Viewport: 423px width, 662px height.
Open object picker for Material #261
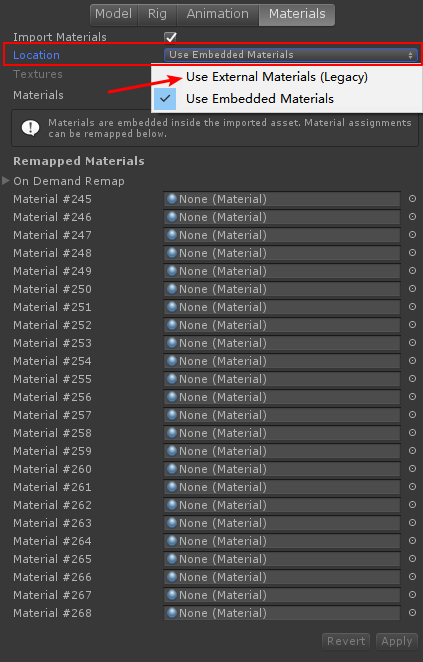[412, 487]
